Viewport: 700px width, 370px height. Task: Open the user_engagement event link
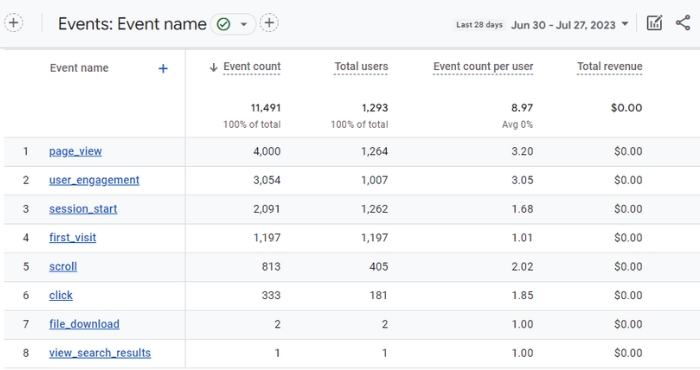tap(94, 180)
